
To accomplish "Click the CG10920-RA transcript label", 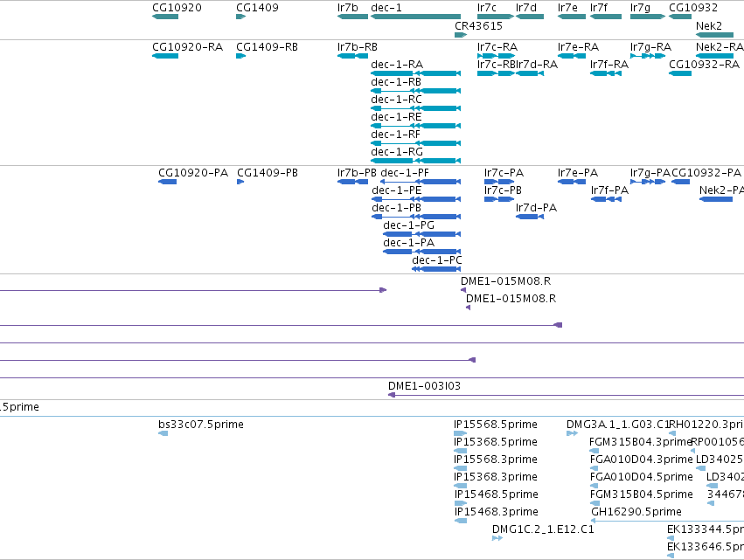I will tap(187, 47).
